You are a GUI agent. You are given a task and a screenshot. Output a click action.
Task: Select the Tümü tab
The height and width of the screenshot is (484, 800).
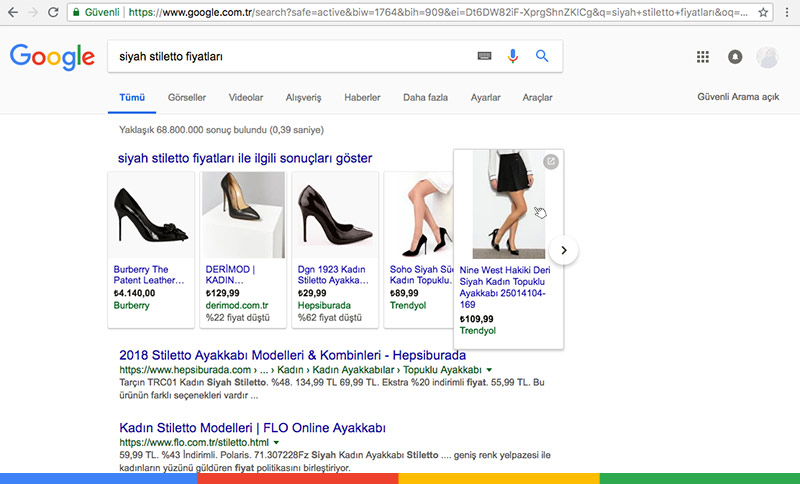132,97
